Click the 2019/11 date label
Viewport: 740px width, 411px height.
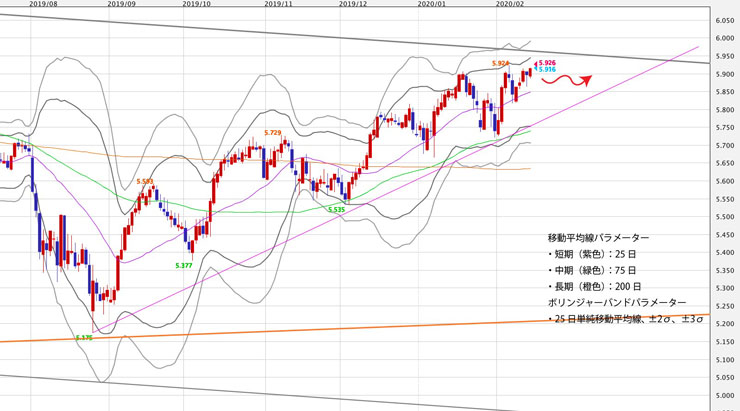coord(278,4)
